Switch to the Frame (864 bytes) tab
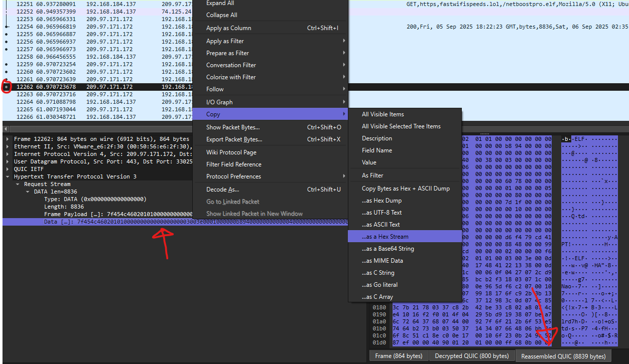 (399, 356)
